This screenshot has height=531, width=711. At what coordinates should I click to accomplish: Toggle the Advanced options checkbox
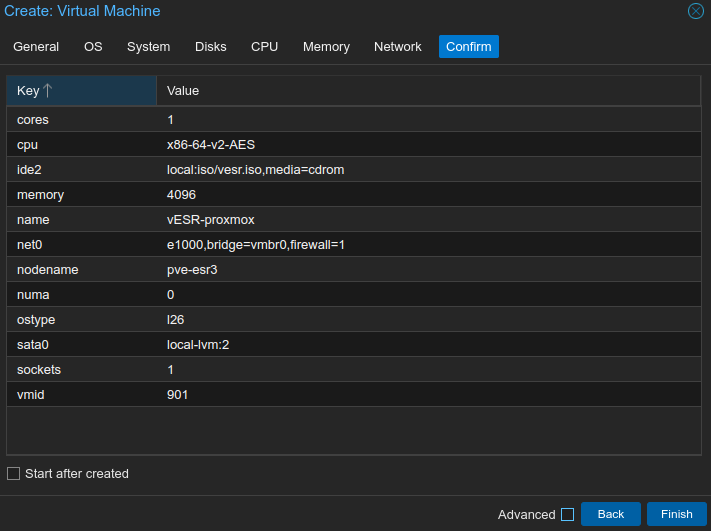pyautogui.click(x=567, y=514)
